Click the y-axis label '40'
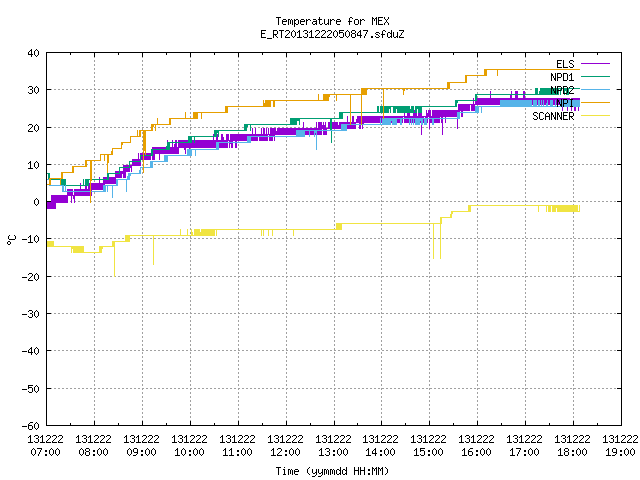The image size is (640, 480). click(33, 53)
